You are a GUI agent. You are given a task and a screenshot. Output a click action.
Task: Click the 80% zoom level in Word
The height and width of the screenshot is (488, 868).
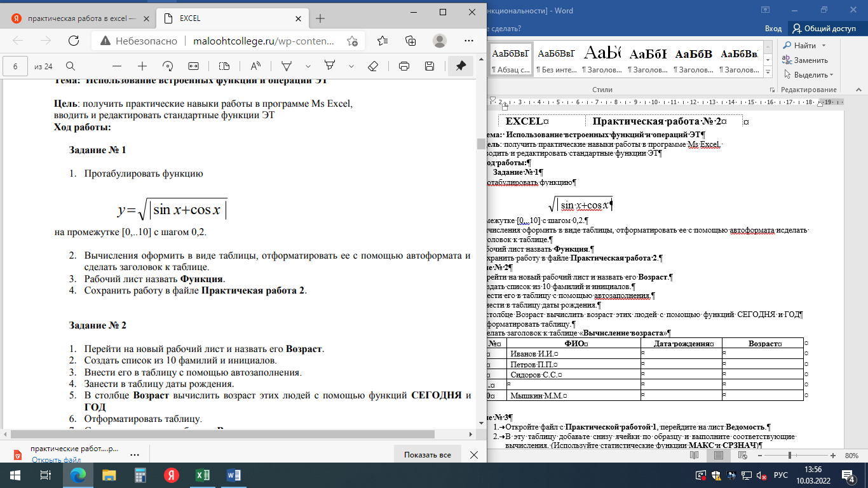point(851,456)
